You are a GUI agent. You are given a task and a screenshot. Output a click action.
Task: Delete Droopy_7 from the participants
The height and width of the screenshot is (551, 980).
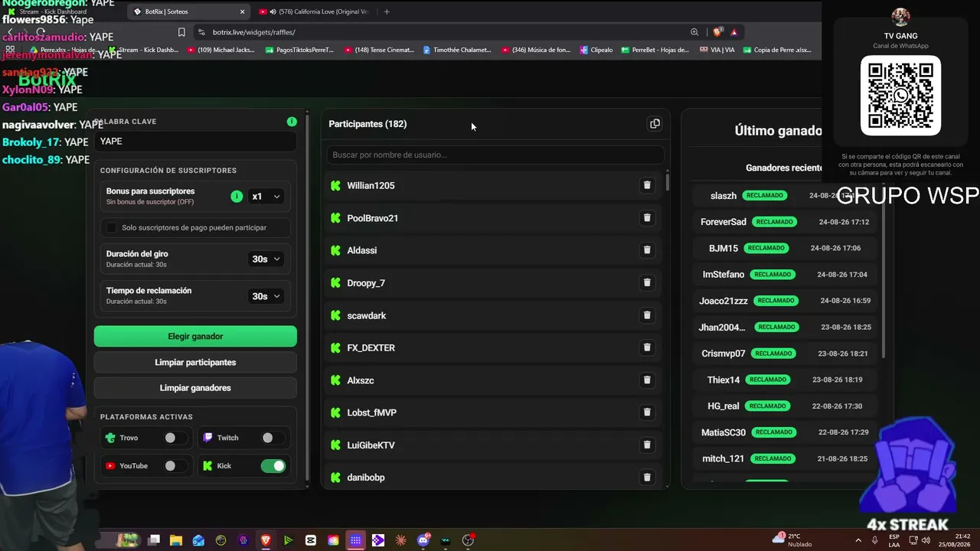click(647, 282)
